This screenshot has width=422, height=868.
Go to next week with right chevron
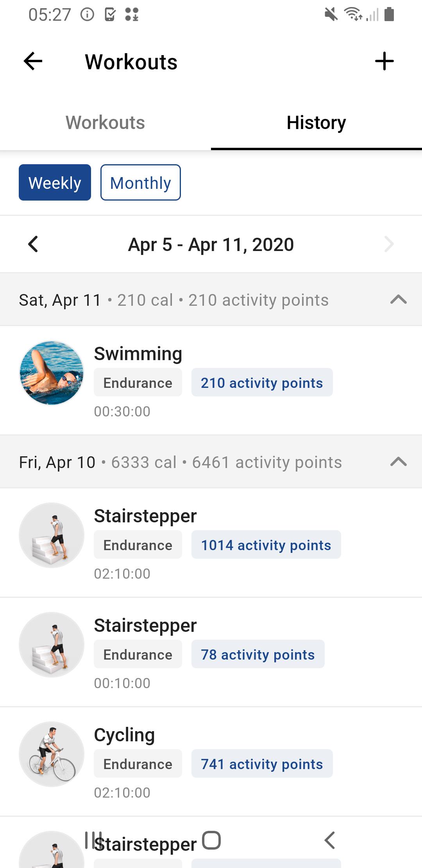coord(389,244)
